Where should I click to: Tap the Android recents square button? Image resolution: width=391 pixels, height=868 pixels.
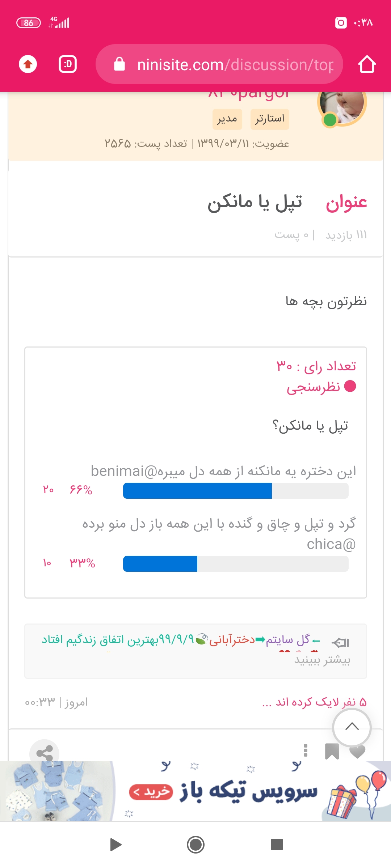point(277,845)
